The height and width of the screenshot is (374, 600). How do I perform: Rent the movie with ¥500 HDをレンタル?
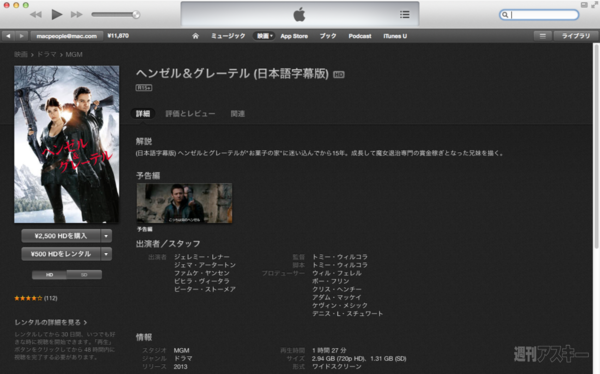(61, 254)
